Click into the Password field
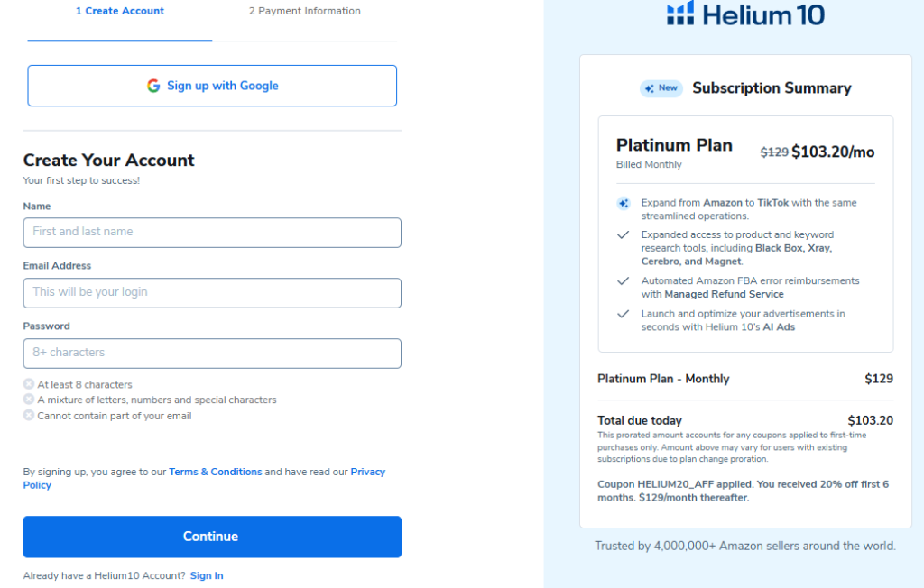Image resolution: width=924 pixels, height=588 pixels. coord(212,353)
